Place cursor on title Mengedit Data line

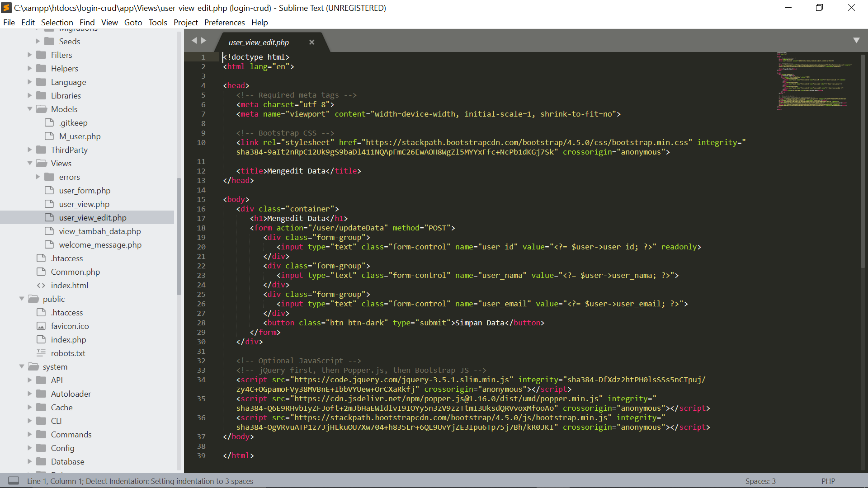click(298, 171)
